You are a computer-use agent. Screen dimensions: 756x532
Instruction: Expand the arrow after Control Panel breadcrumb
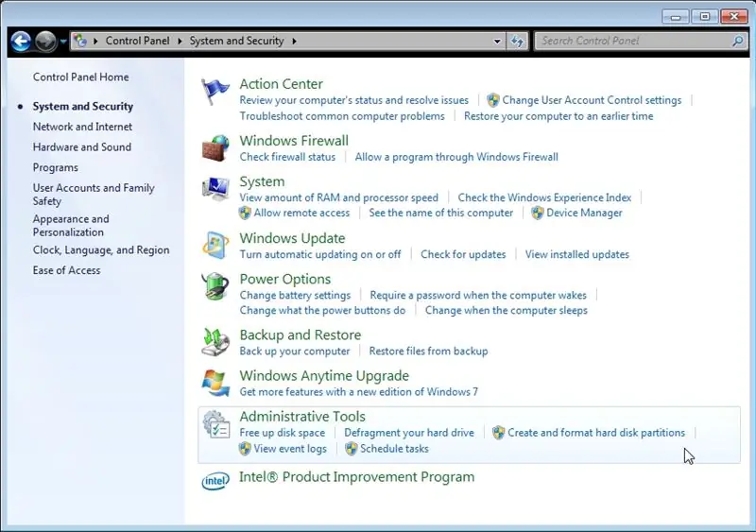[180, 41]
